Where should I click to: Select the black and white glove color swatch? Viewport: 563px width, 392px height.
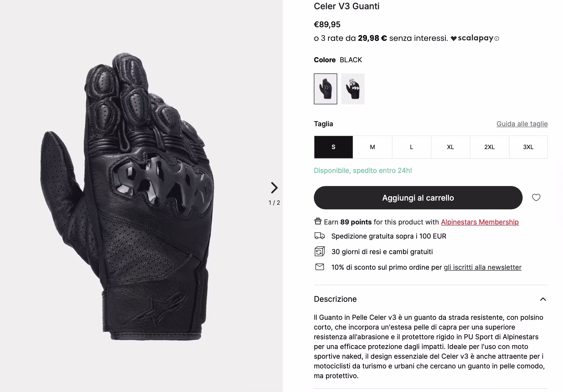(x=353, y=89)
